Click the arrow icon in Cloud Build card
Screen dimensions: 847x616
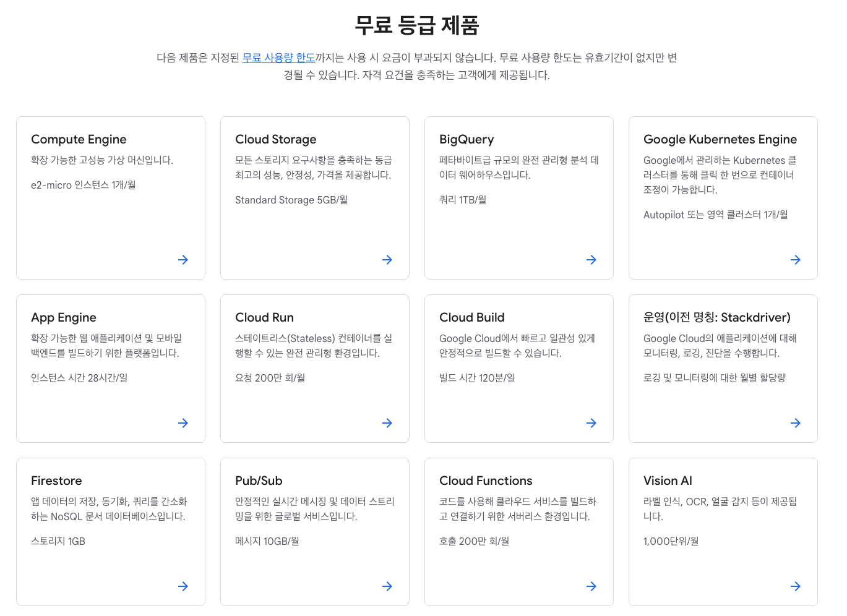coord(591,423)
